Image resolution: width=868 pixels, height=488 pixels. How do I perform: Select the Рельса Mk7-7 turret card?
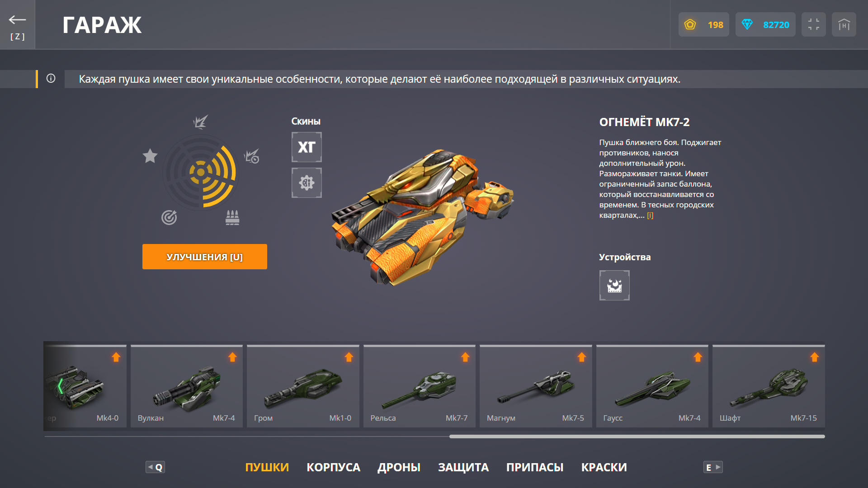pyautogui.click(x=420, y=386)
